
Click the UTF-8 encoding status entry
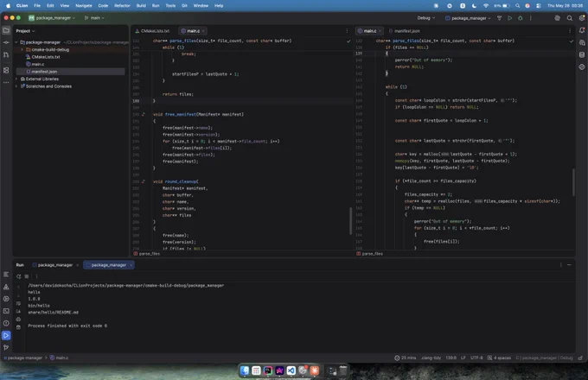[476, 358]
